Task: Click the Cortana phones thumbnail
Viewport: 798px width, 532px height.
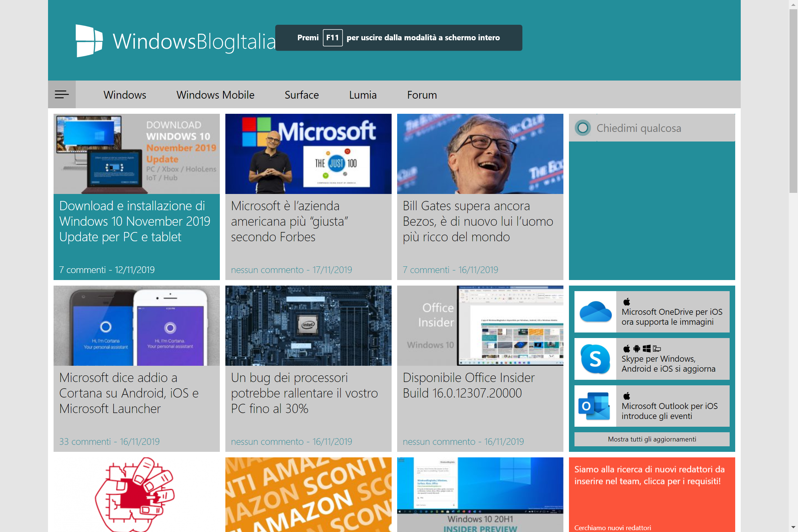Action: click(137, 325)
